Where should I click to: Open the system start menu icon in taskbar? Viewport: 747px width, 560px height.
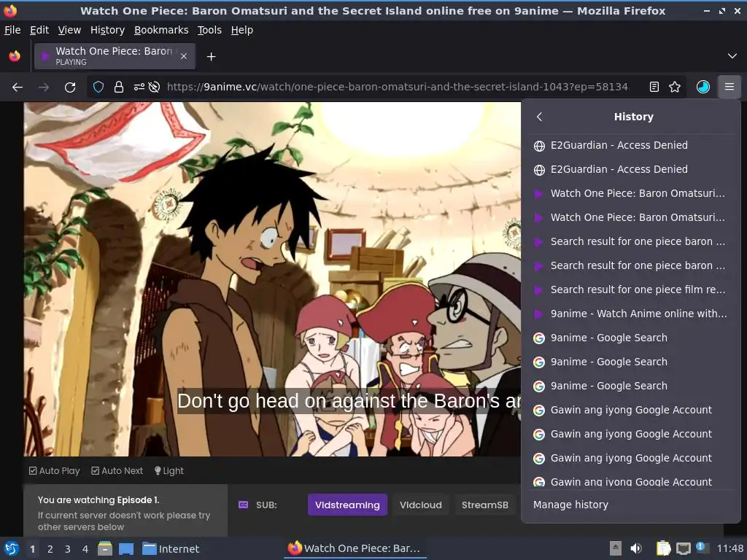coord(11,548)
